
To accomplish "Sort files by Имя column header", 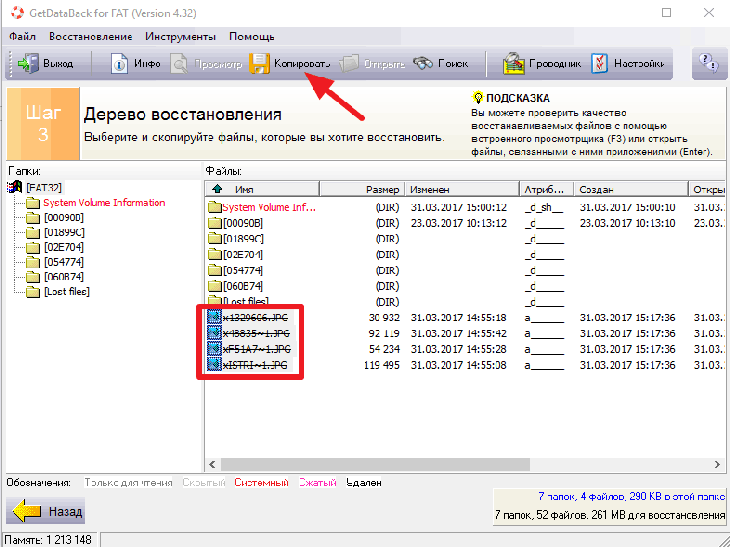I will pyautogui.click(x=262, y=189).
